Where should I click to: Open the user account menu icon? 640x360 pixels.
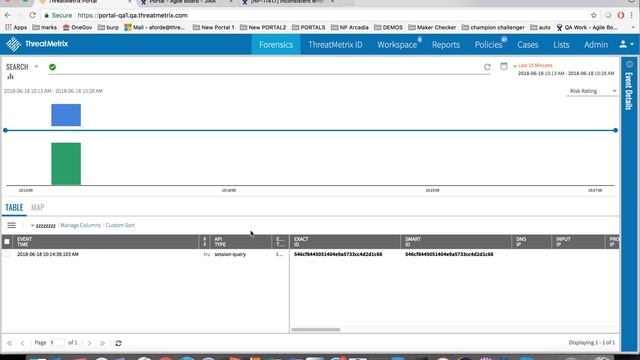(626, 44)
